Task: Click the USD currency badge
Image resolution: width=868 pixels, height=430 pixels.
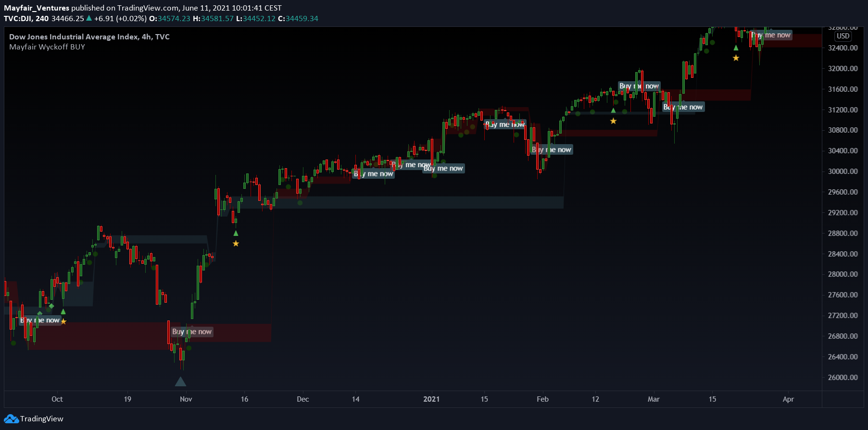Action: pos(843,36)
